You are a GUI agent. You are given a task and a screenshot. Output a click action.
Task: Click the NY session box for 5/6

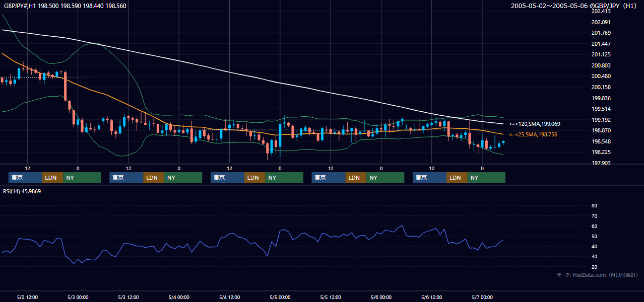[x=486, y=178]
